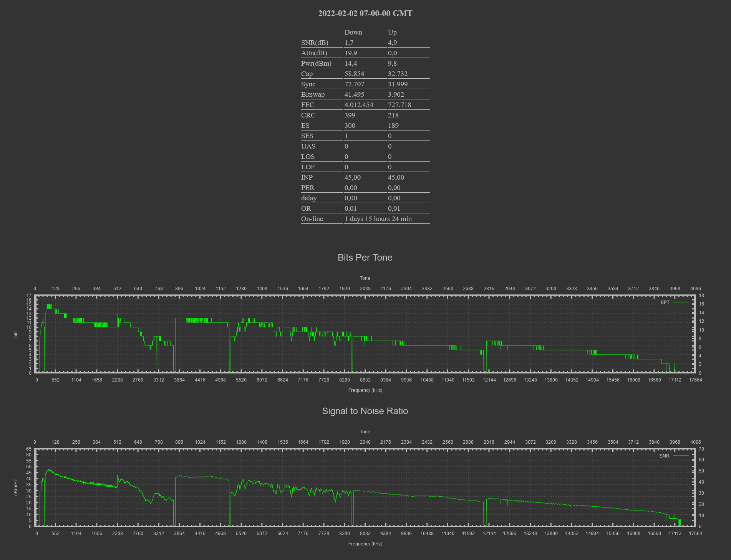This screenshot has width=731, height=560.
Task: Click the Bits Per Tone plot area
Action: click(x=365, y=334)
